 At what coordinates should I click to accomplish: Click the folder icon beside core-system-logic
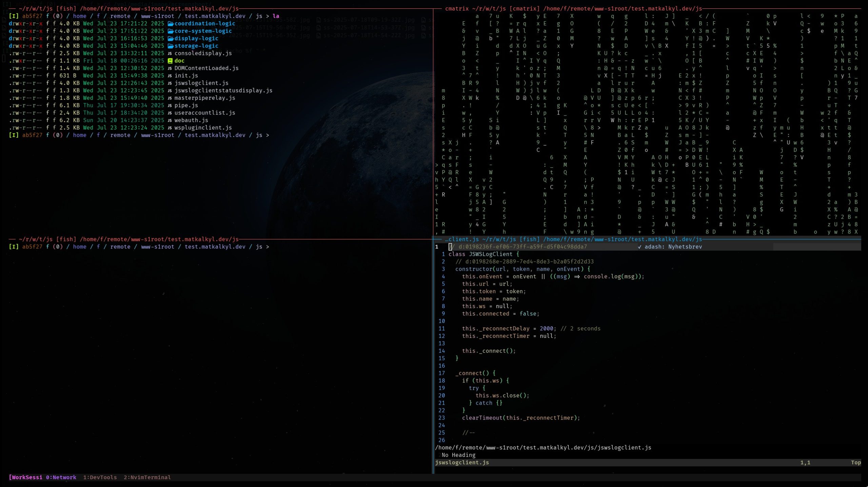171,31
